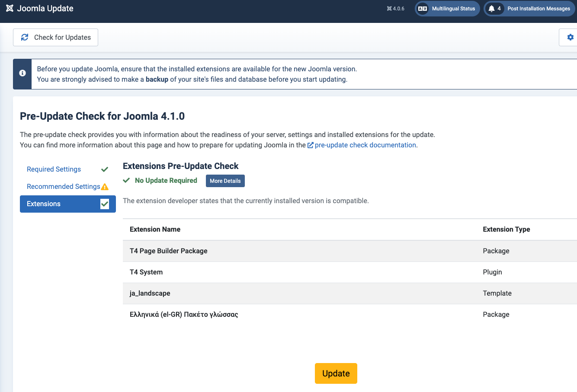Screen dimensions: 577x392
Task: Open Post Installation Messages
Action: click(x=539, y=9)
